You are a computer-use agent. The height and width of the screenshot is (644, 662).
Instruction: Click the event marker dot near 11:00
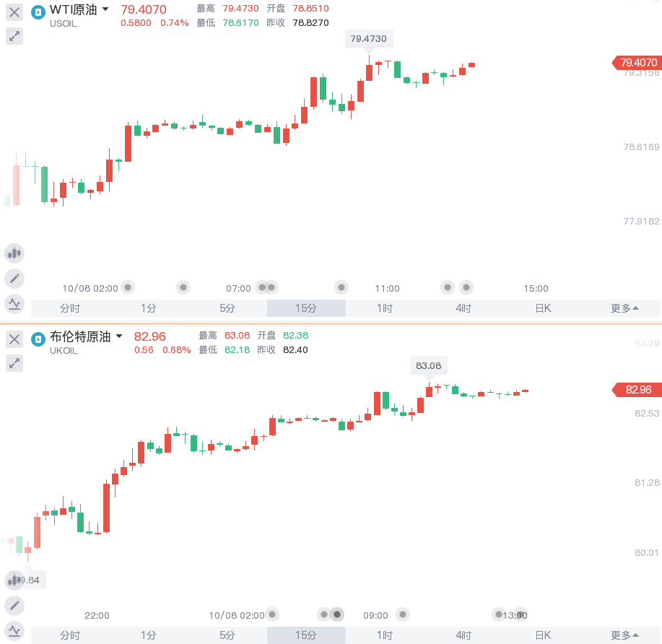[341, 287]
